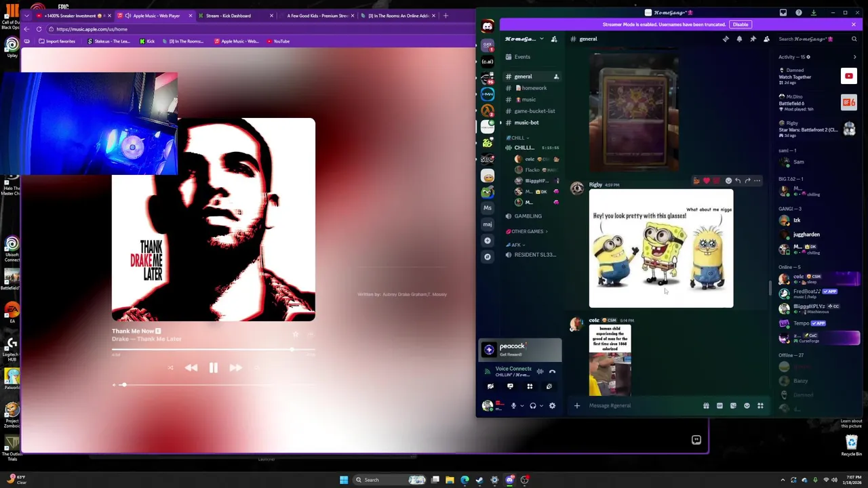The width and height of the screenshot is (868, 488).
Task: Open Discord help question-mark icon
Action: click(x=799, y=12)
